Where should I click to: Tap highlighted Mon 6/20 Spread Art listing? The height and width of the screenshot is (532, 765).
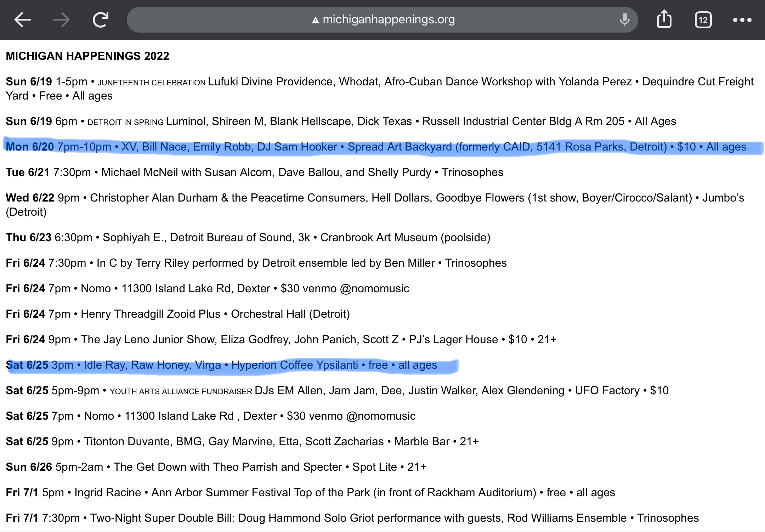coord(375,147)
